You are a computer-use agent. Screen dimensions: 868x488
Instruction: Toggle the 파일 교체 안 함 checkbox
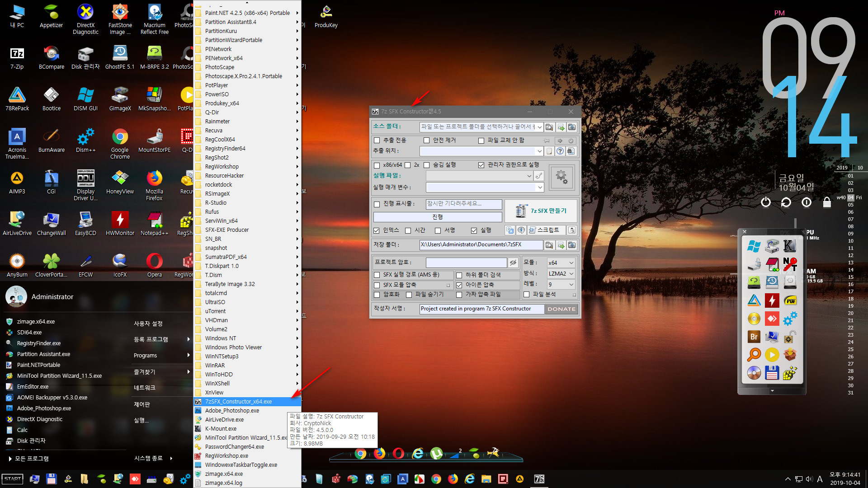pos(481,141)
